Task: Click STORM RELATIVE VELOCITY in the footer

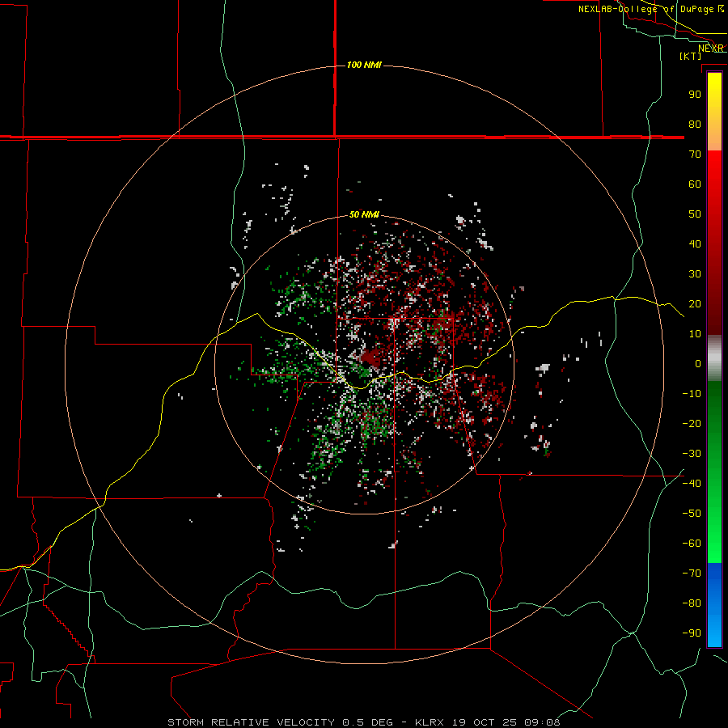Action: (x=251, y=722)
